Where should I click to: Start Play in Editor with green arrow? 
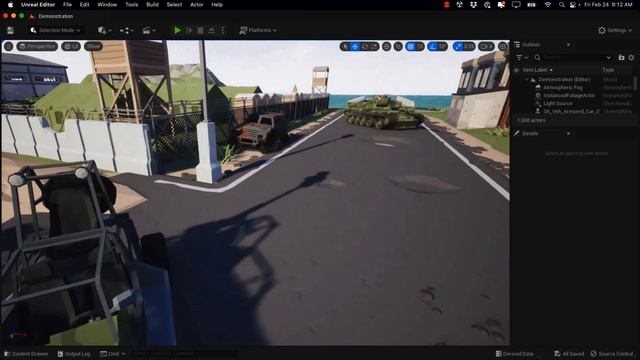pyautogui.click(x=177, y=30)
